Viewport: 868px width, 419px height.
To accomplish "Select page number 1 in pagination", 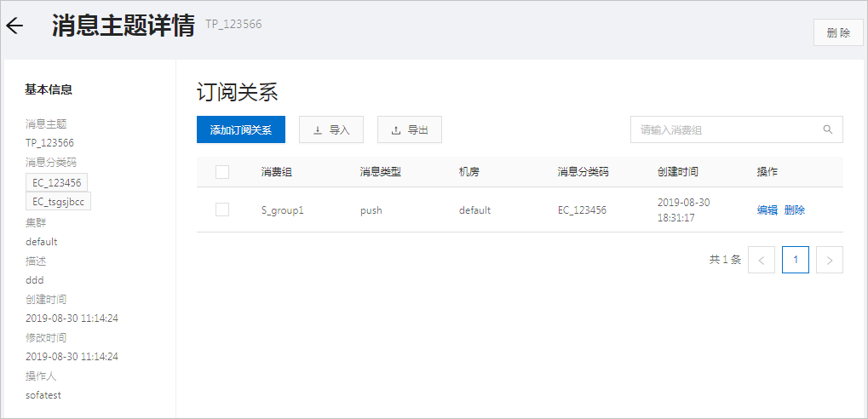I will tap(796, 260).
